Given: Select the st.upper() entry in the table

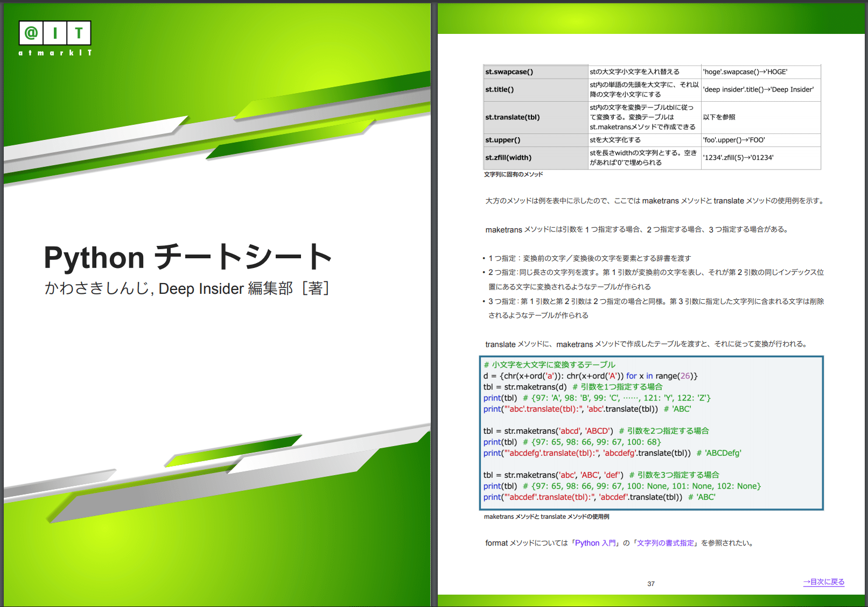Looking at the screenshot, I should coord(503,139).
